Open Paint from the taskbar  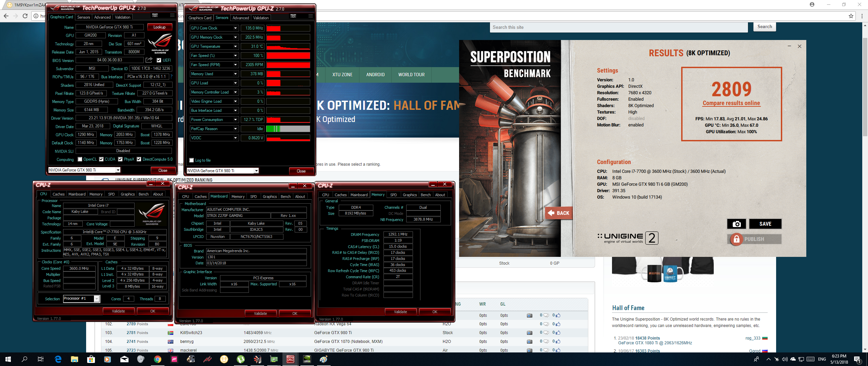point(324,359)
